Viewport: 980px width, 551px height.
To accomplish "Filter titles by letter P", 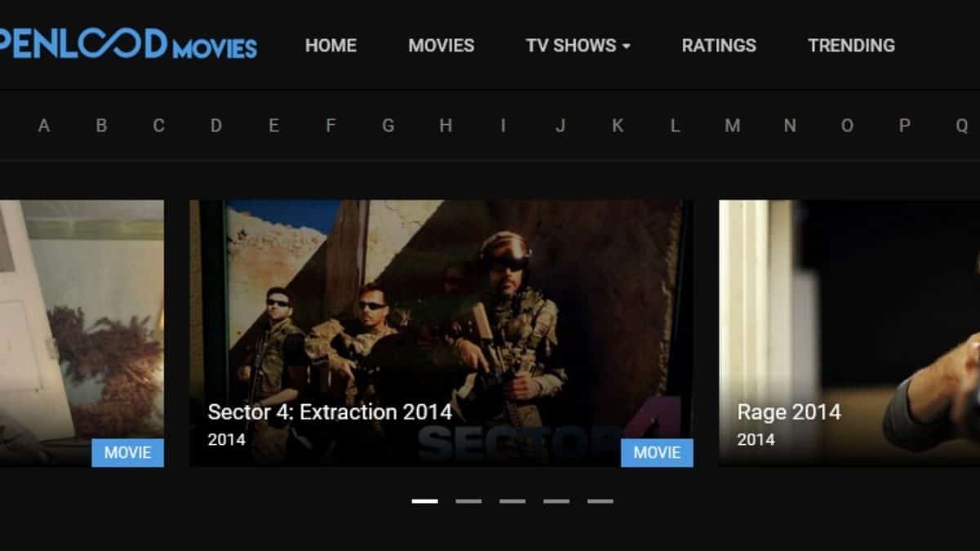I will coord(905,126).
